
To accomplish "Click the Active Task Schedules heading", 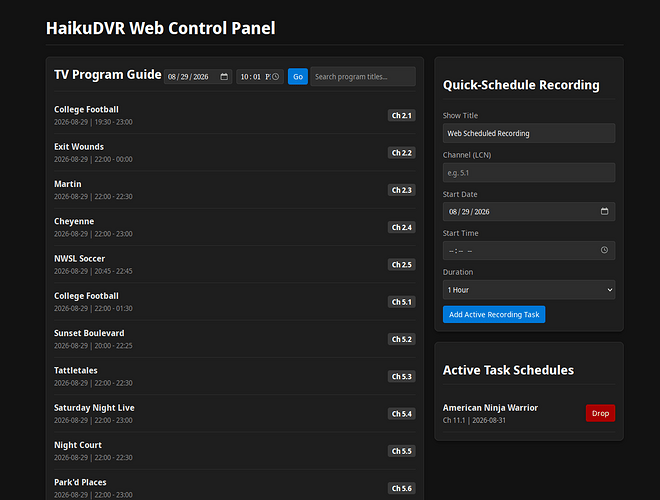I will 508,370.
